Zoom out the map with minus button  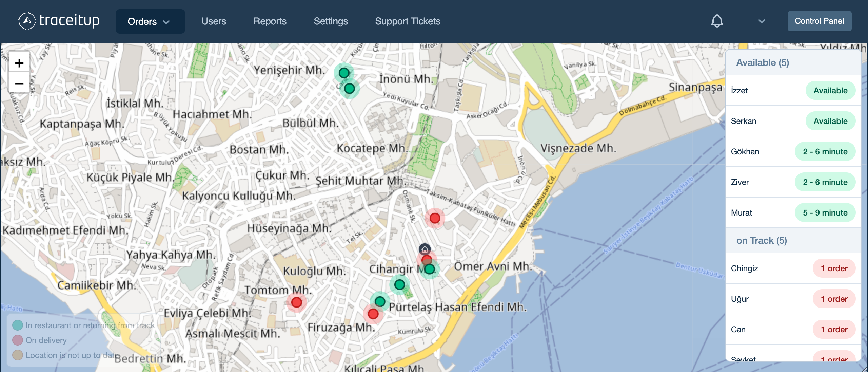(x=19, y=83)
